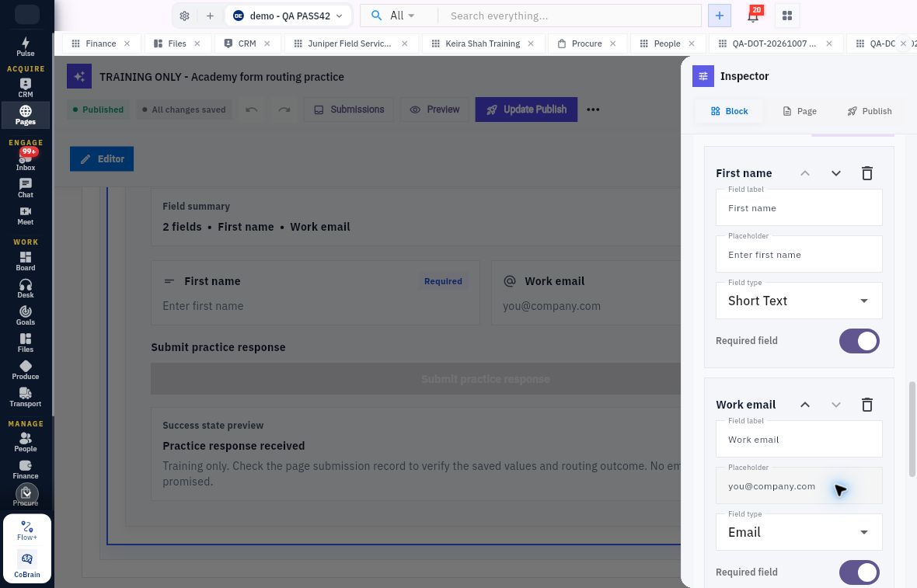Move First name field up
917x588 pixels.
(x=805, y=173)
